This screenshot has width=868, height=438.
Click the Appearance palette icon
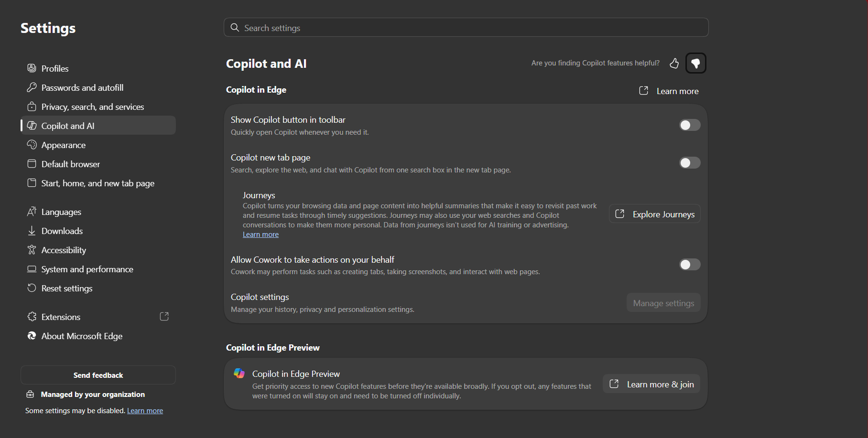32,145
